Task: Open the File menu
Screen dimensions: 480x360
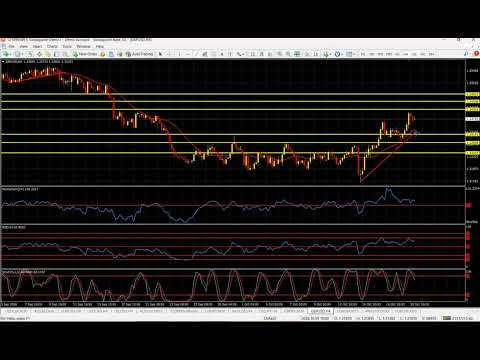Action: click(x=11, y=46)
